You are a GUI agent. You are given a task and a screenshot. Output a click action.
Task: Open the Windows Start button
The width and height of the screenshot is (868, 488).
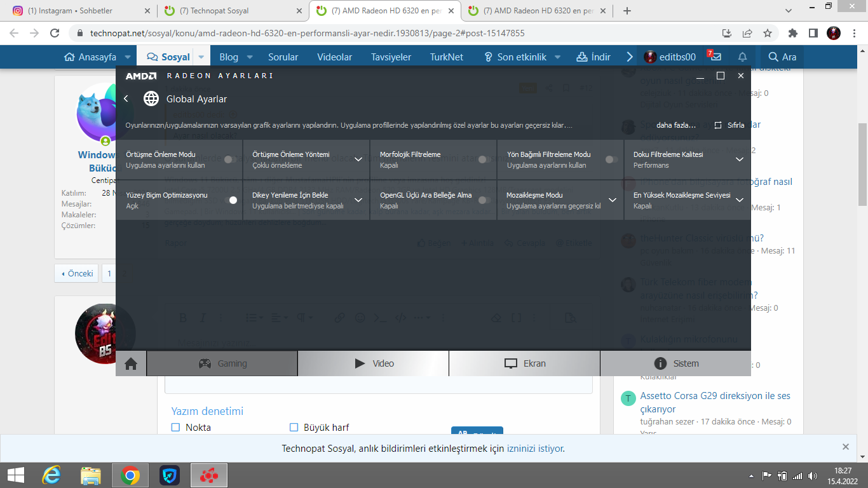15,475
